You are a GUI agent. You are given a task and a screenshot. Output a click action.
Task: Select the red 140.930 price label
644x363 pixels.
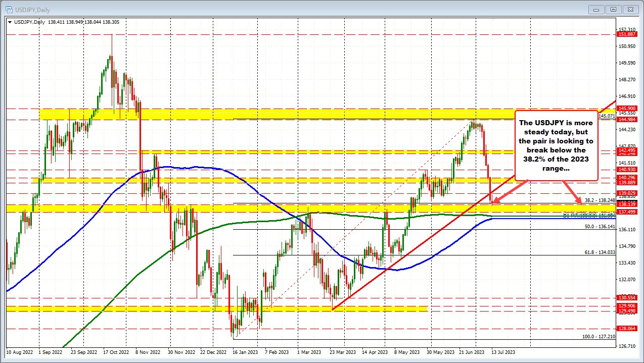(627, 169)
